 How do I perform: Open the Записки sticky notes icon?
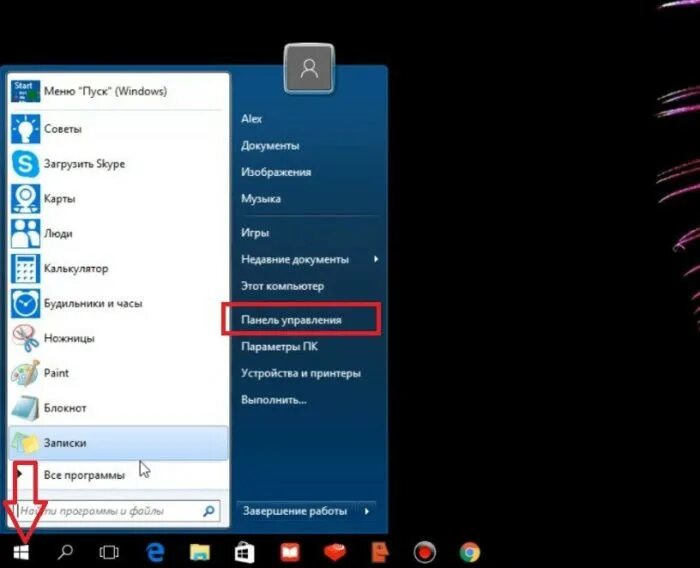click(25, 443)
